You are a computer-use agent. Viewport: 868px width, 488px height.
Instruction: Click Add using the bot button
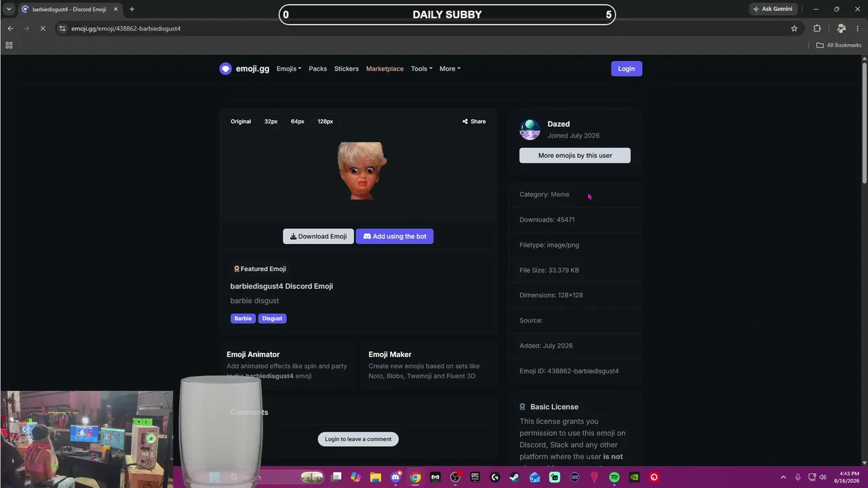point(395,237)
